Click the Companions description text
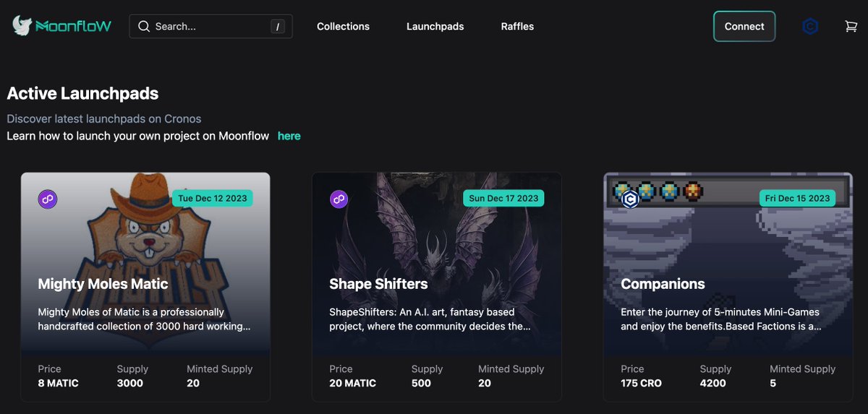Screen dimensions: 868x414 (720, 319)
